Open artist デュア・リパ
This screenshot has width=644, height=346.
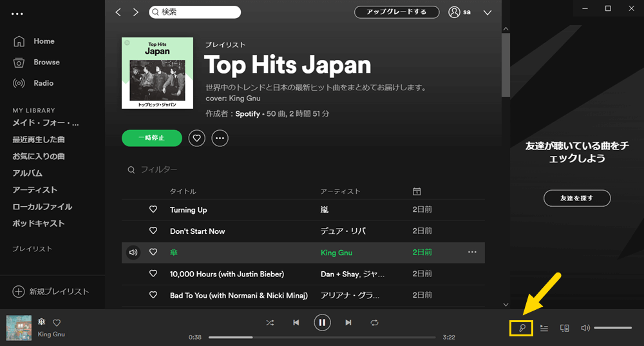pos(343,231)
